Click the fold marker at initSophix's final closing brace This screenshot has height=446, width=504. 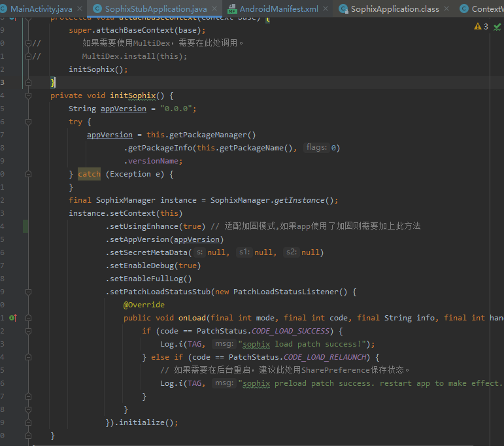(x=28, y=436)
